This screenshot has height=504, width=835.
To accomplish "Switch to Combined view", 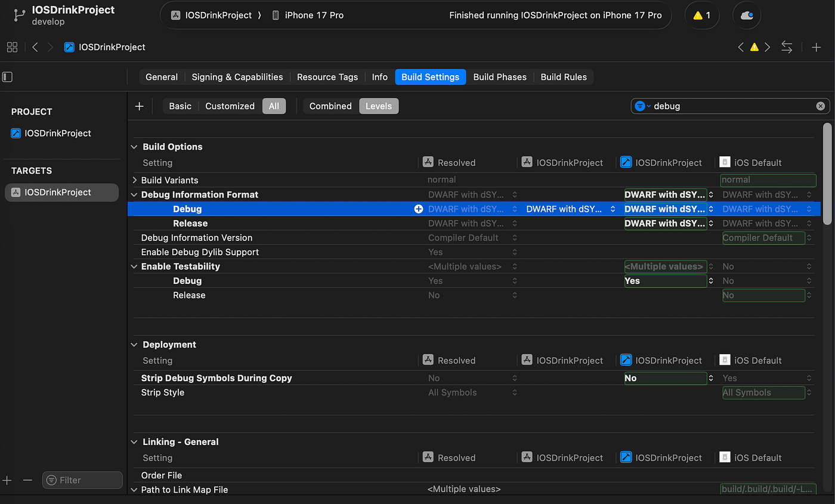I will tap(330, 106).
